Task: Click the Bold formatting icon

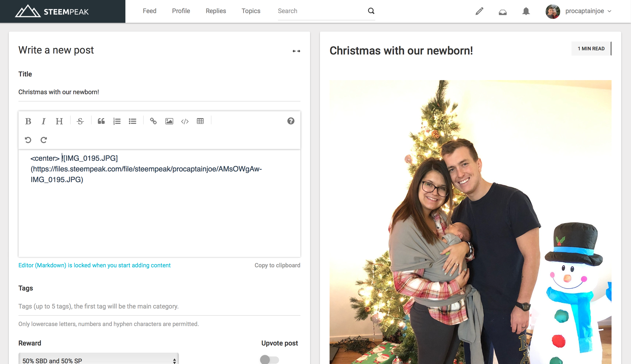Action: (x=28, y=120)
